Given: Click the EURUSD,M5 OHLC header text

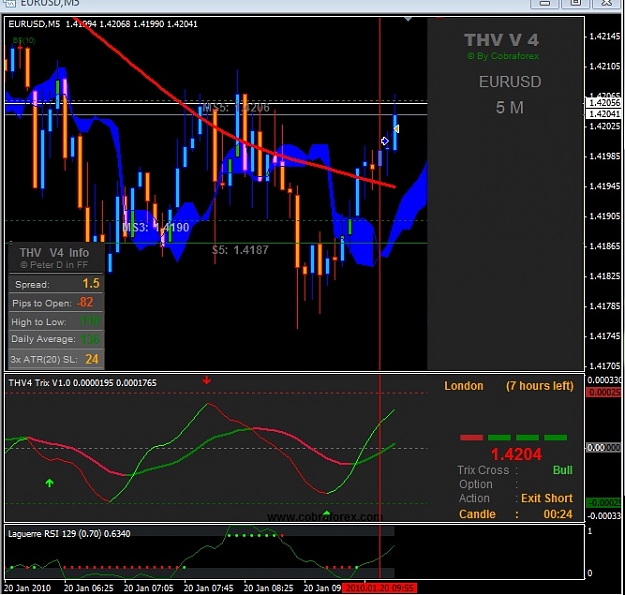Looking at the screenshot, I should pos(103,24).
